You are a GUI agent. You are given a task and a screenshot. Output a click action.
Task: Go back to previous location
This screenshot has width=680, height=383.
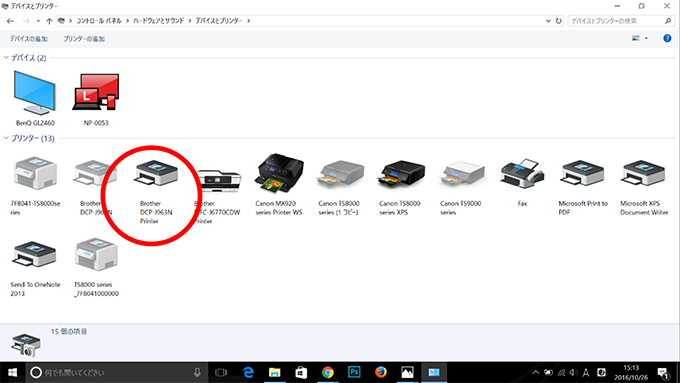[x=10, y=21]
